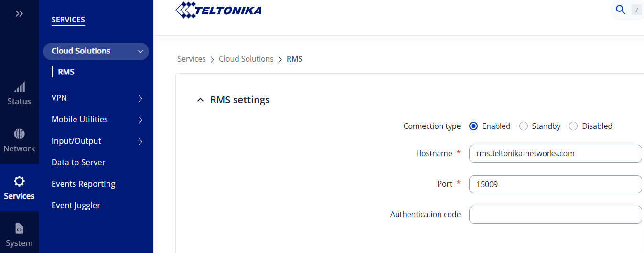The height and width of the screenshot is (253, 644).
Task: Open Data to Server page
Action: pyautogui.click(x=78, y=162)
